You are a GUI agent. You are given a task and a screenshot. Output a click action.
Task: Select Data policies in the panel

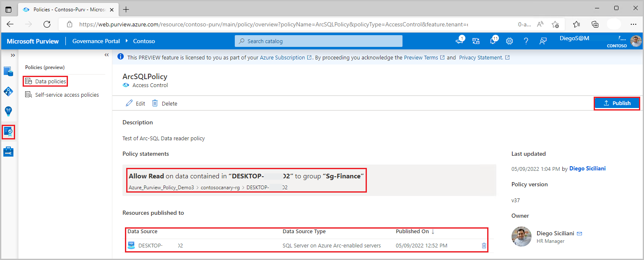[x=49, y=81]
